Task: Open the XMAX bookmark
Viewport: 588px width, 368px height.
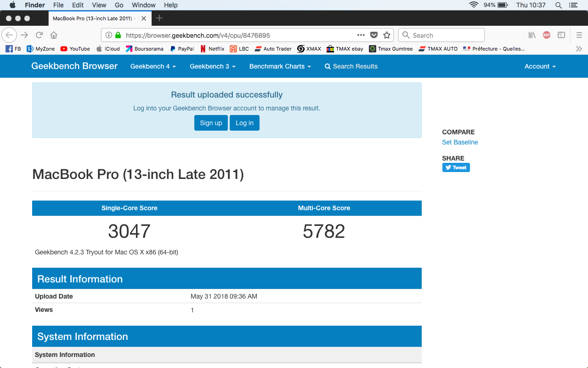Action: (309, 49)
